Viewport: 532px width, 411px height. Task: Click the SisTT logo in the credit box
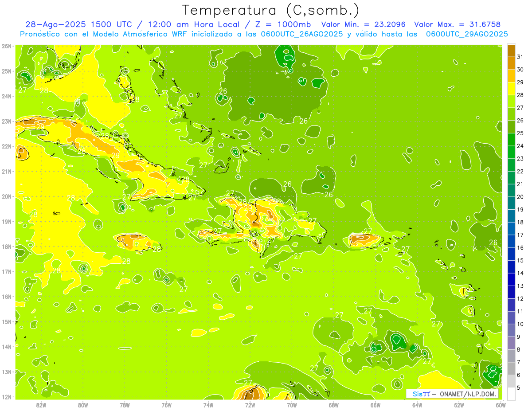point(421,394)
